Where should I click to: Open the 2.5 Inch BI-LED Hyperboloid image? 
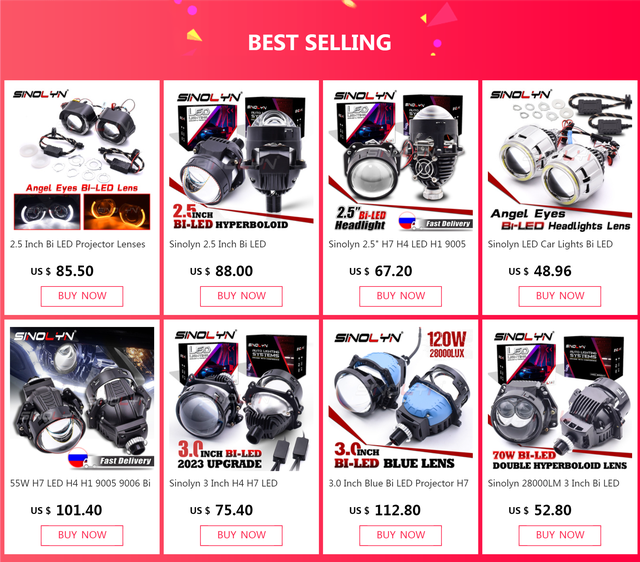(241, 160)
